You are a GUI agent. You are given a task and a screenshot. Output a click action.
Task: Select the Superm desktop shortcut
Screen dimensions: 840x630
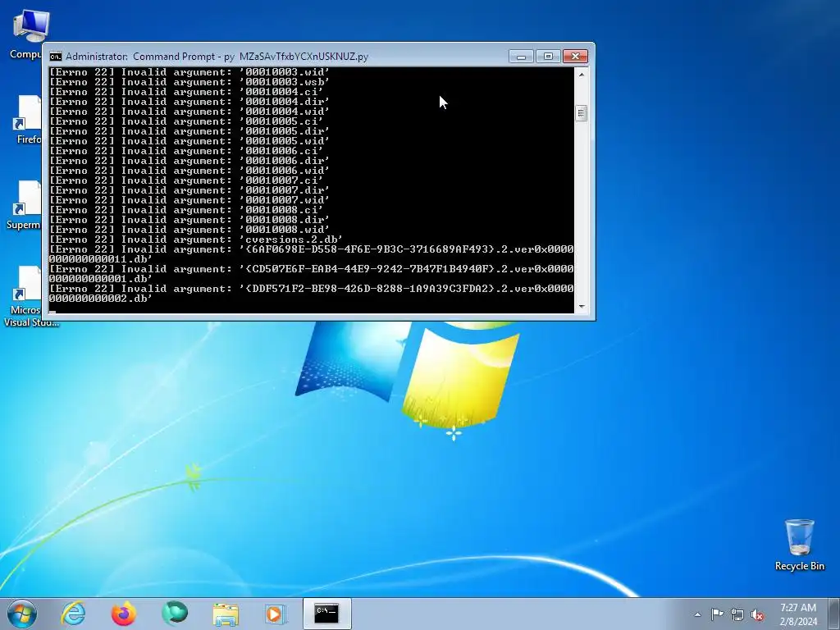point(24,206)
